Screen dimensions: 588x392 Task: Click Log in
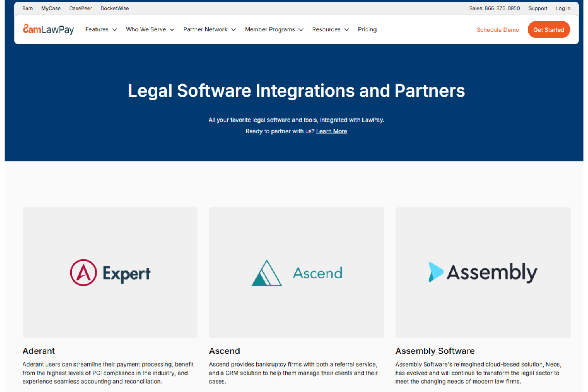coord(563,8)
